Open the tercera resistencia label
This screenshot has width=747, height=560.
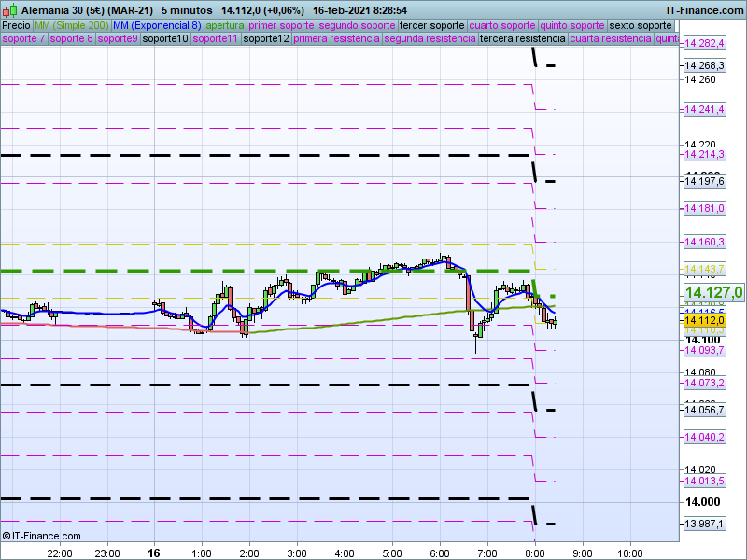[x=522, y=38]
